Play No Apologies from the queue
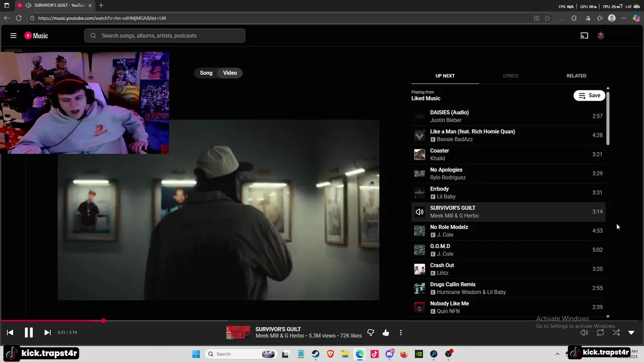644x362 pixels. (508, 173)
